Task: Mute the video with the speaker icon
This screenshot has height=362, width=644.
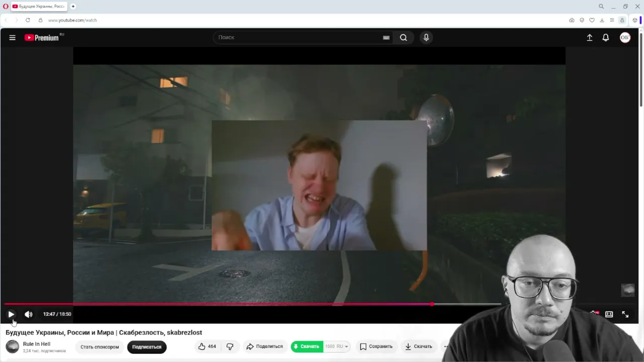Action: pyautogui.click(x=29, y=314)
